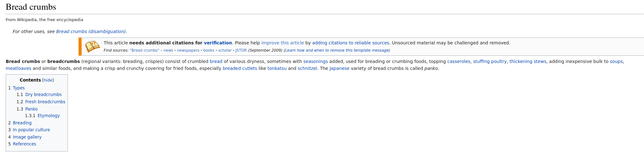Click the question-mark book citation icon
644x159 pixels.
click(92, 47)
